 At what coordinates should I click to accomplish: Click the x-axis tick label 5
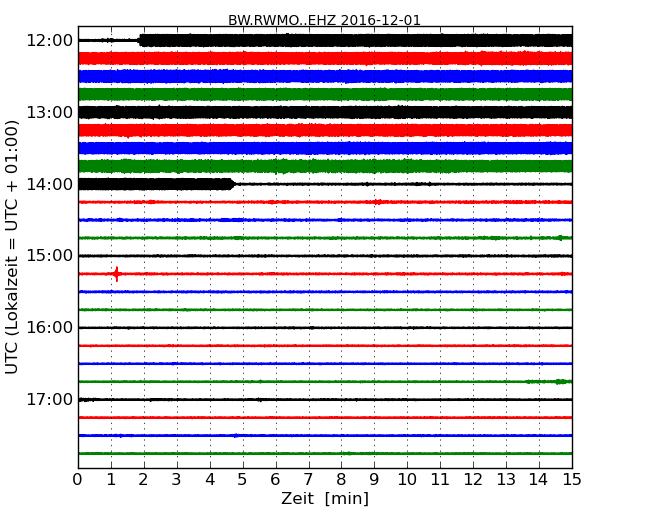pos(243,480)
